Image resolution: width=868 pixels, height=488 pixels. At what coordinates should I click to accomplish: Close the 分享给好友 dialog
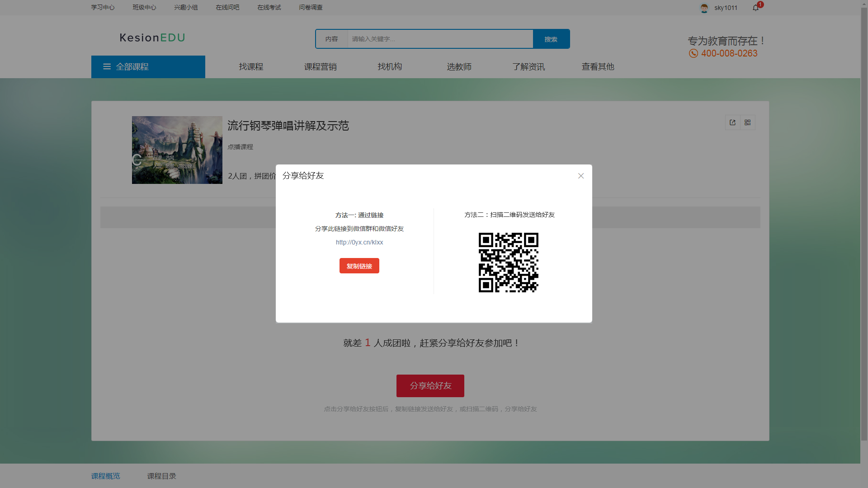[581, 176]
